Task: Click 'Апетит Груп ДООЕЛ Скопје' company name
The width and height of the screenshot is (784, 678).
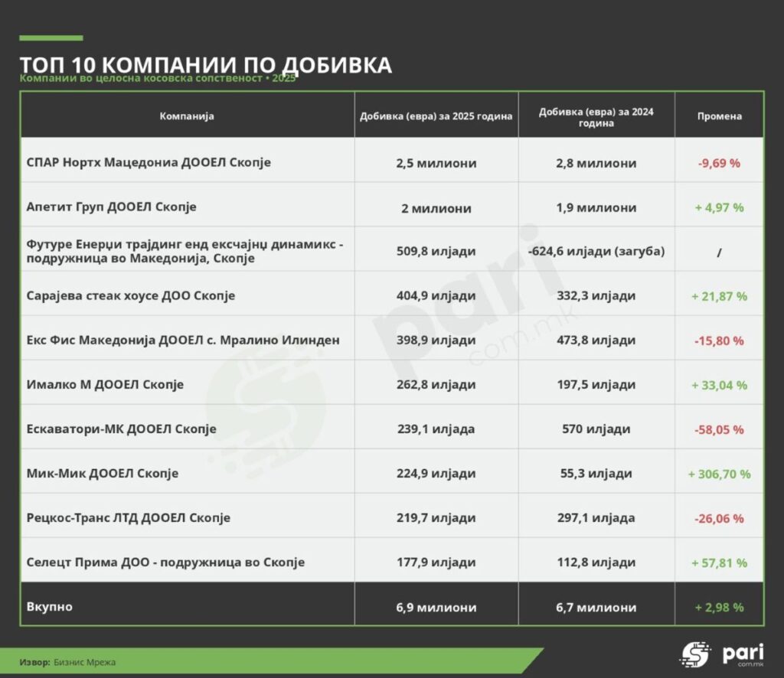Action: [111, 207]
